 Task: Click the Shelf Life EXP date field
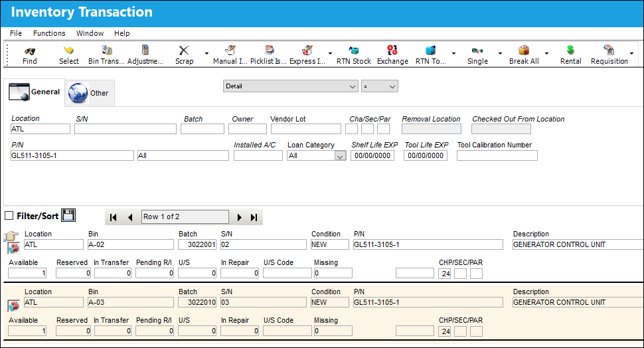pos(372,155)
